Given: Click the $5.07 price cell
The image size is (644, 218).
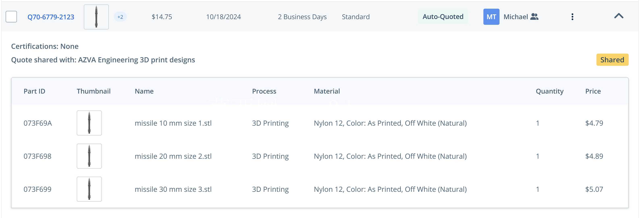Looking at the screenshot, I should click(594, 189).
